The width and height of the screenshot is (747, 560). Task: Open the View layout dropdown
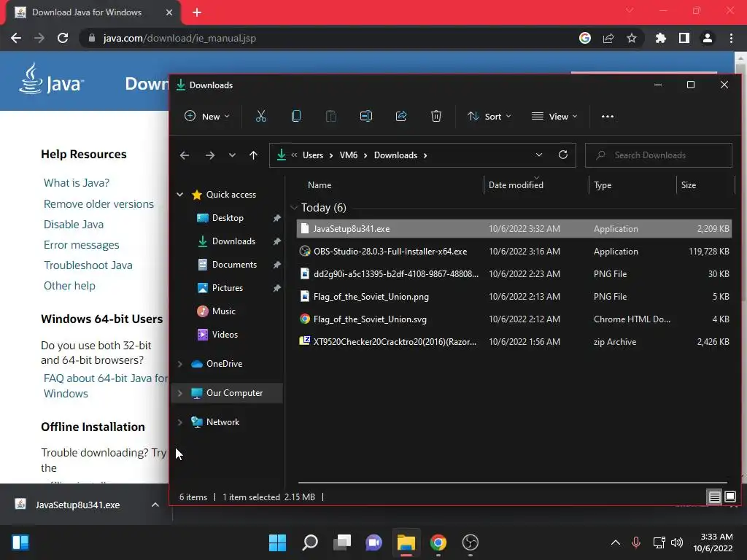click(554, 116)
